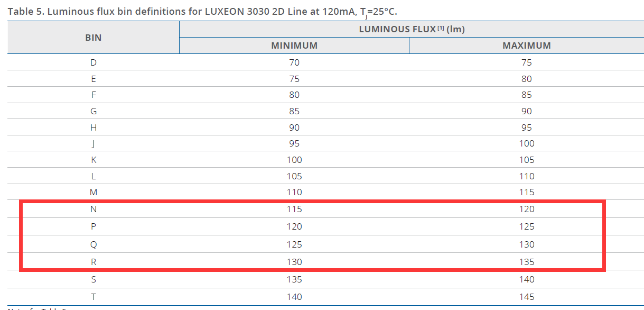Select maximum value 125 in row P
This screenshot has width=644, height=310.
point(527,226)
